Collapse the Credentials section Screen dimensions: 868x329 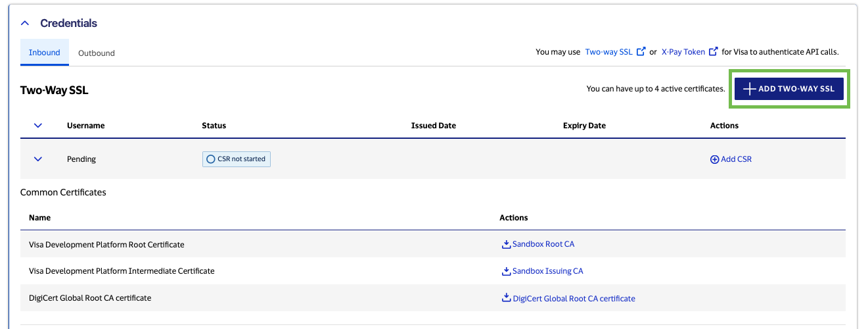tap(25, 23)
